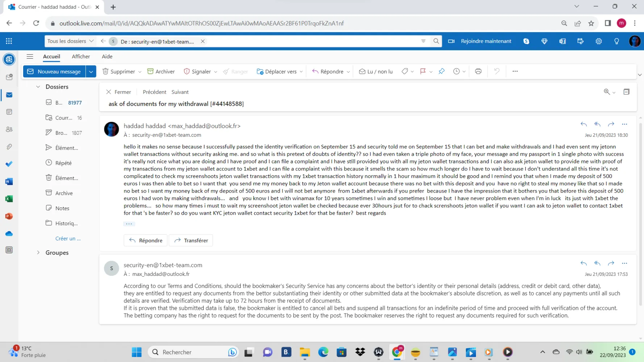644x362 pixels.
Task: Pin the message with pin icon
Action: tap(441, 71)
